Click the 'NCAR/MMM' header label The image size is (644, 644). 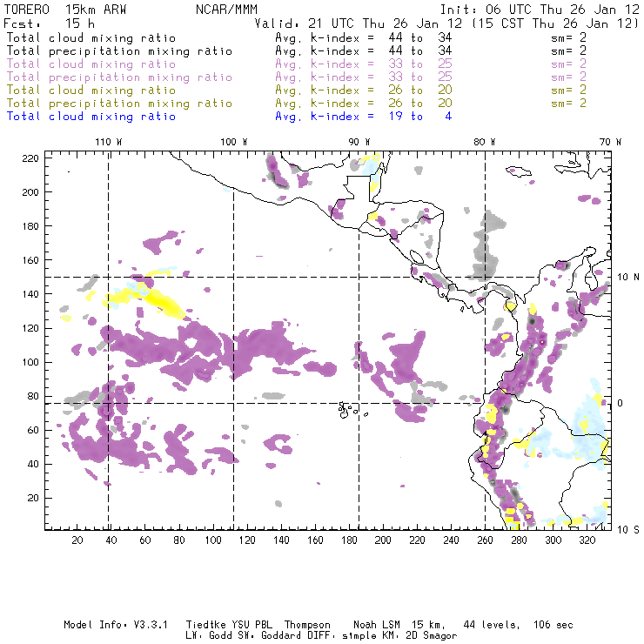click(x=226, y=10)
